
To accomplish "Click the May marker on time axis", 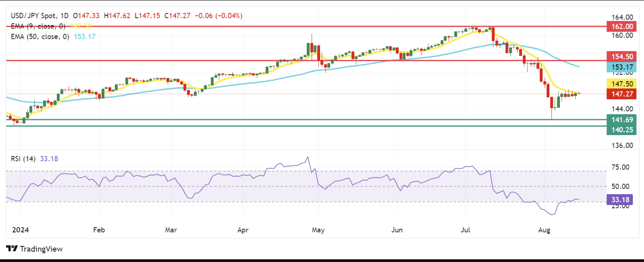I will click(318, 230).
